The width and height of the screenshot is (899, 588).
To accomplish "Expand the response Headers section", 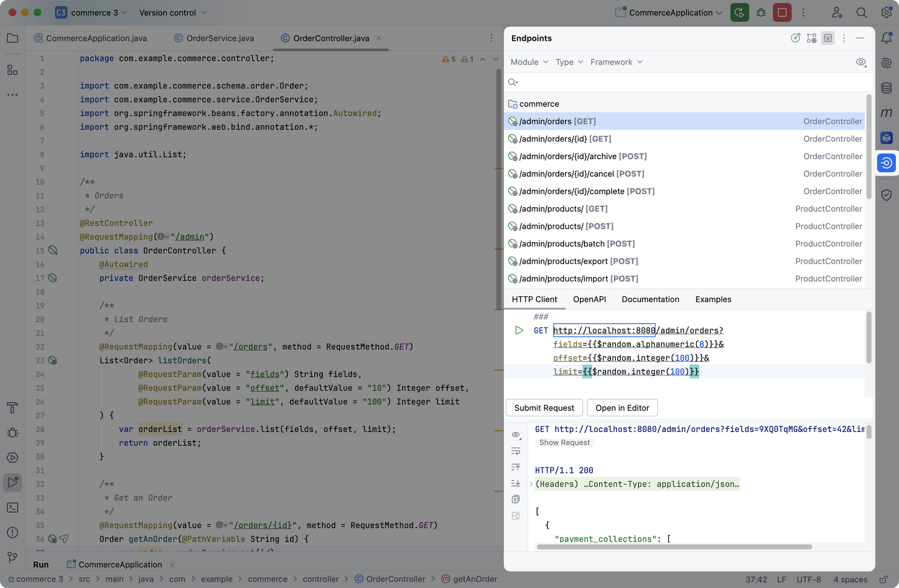I will 531,484.
